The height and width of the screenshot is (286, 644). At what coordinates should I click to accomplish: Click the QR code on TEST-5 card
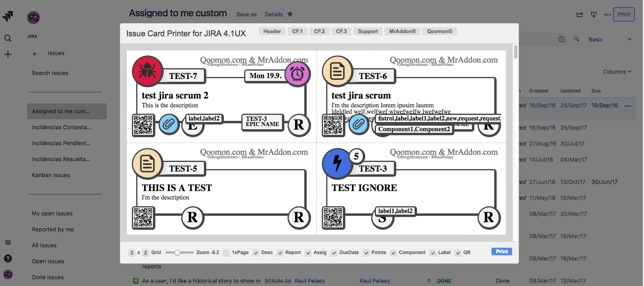click(143, 217)
